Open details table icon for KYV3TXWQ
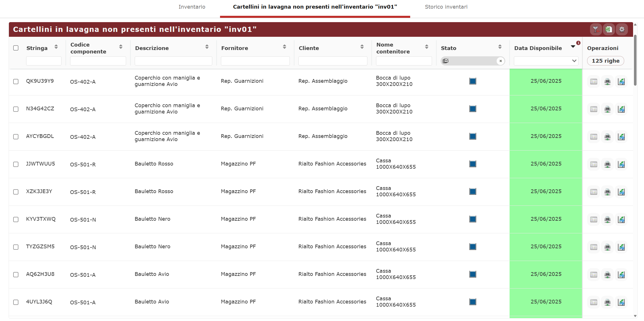The image size is (644, 321). tap(594, 220)
